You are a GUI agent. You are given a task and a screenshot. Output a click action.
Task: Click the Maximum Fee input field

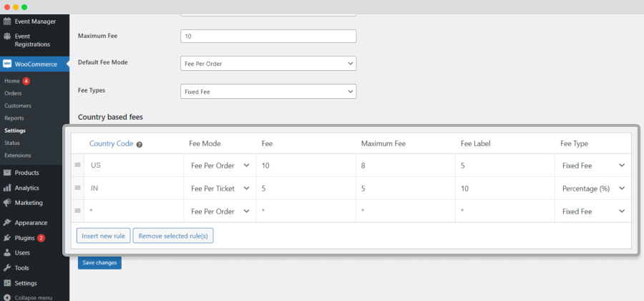268,36
